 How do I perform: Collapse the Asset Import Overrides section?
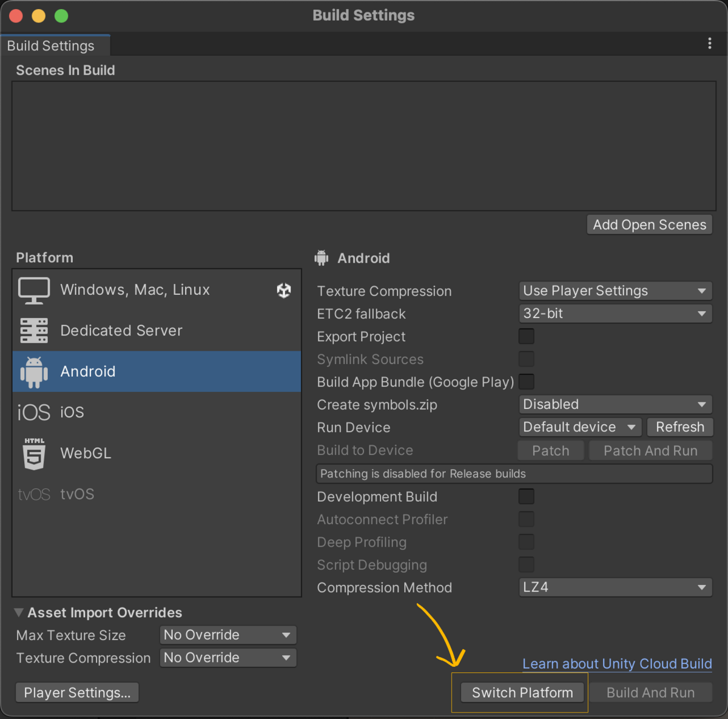pos(19,613)
